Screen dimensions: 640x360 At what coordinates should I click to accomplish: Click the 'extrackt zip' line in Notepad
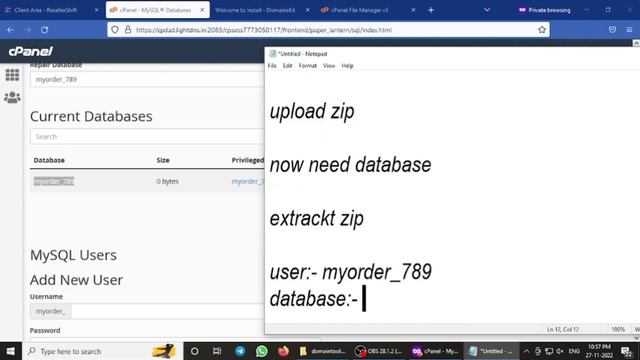(x=316, y=219)
